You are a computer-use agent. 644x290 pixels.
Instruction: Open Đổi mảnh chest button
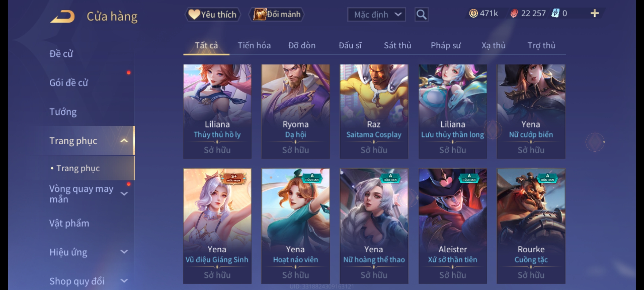point(277,15)
